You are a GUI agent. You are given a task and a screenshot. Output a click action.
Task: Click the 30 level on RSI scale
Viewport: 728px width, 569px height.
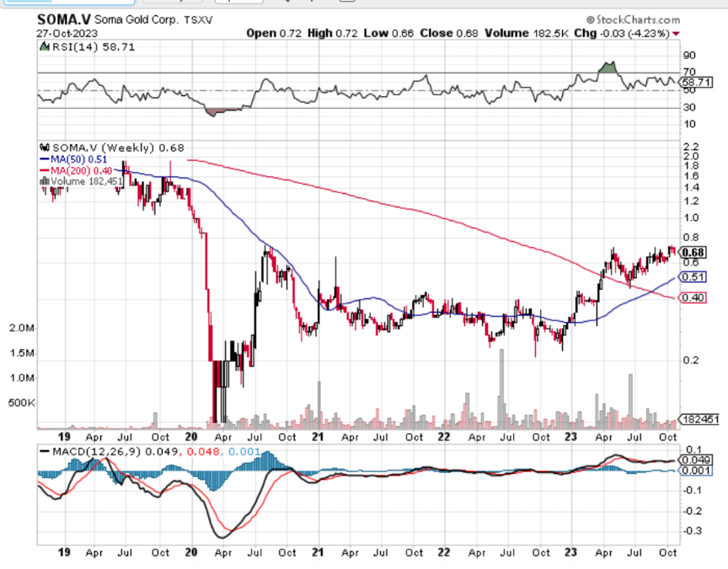coord(689,107)
